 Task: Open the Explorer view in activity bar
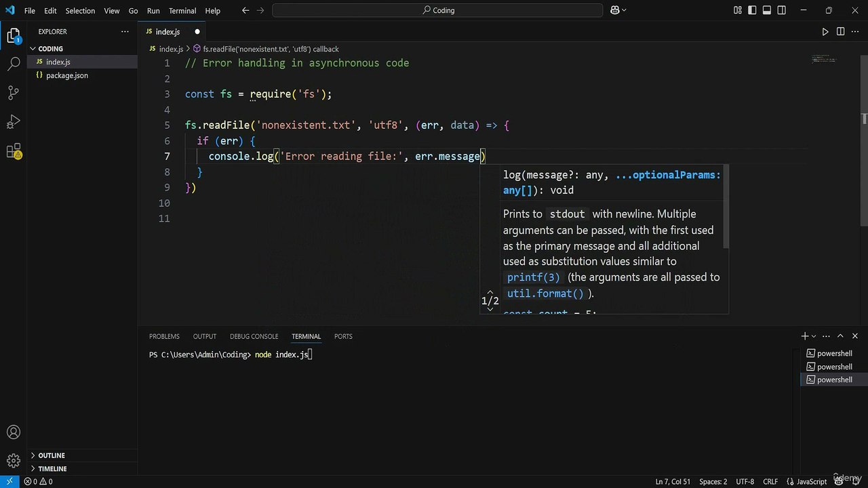tap(14, 36)
